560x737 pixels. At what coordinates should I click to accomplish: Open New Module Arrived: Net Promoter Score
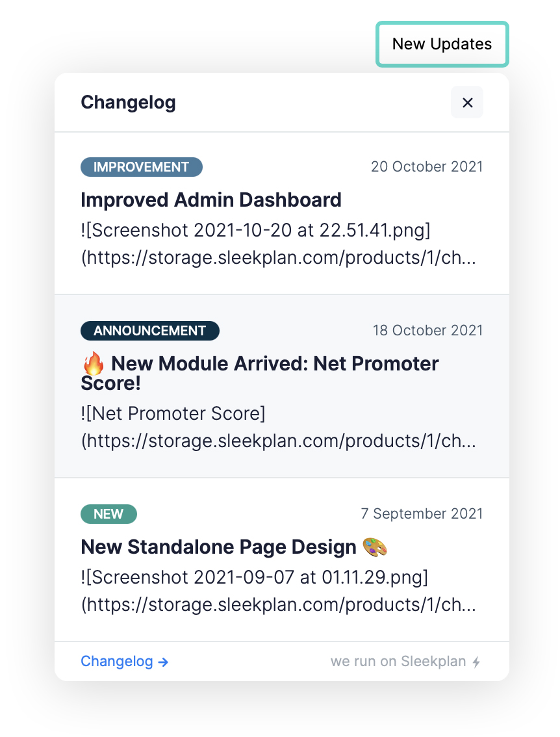tap(260, 373)
